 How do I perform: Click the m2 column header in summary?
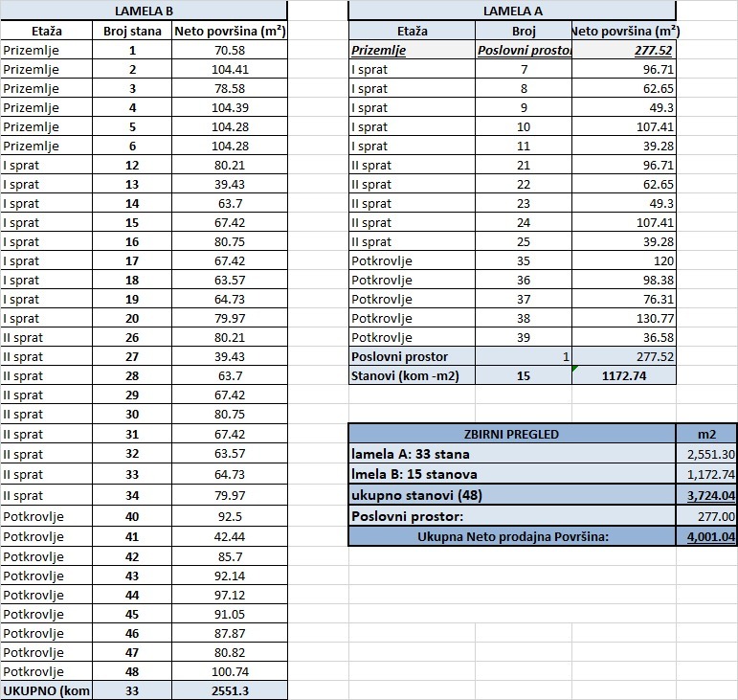pyautogui.click(x=706, y=434)
